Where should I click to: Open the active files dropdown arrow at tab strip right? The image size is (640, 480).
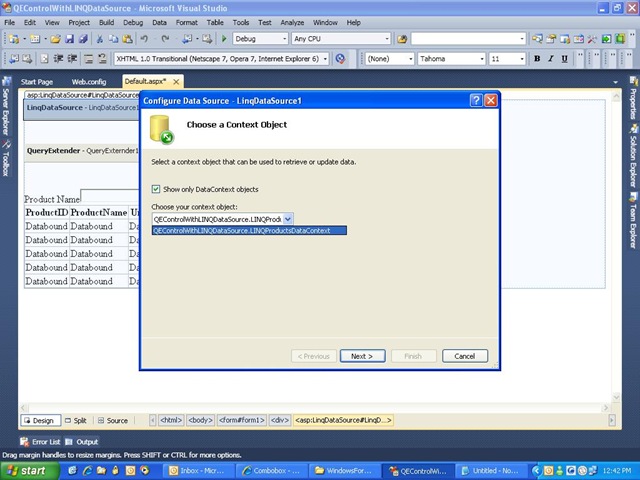[x=616, y=82]
